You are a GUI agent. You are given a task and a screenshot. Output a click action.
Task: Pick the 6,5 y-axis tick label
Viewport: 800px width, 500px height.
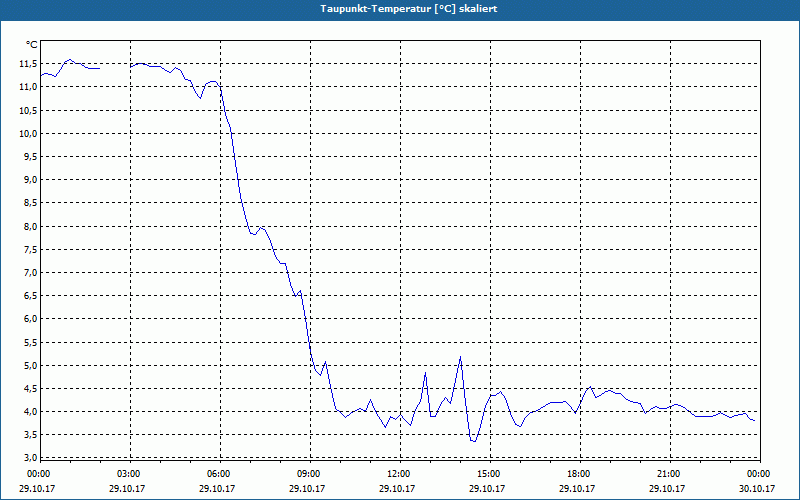click(30, 296)
